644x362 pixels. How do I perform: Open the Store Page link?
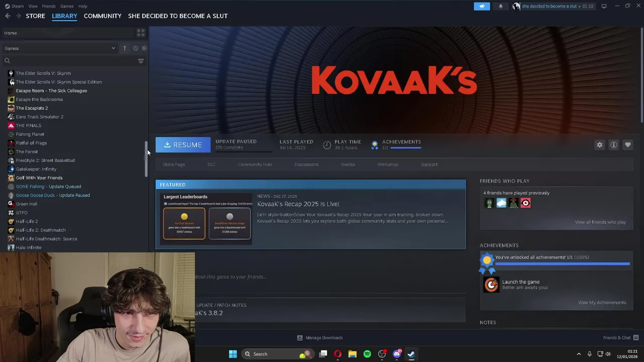(174, 164)
